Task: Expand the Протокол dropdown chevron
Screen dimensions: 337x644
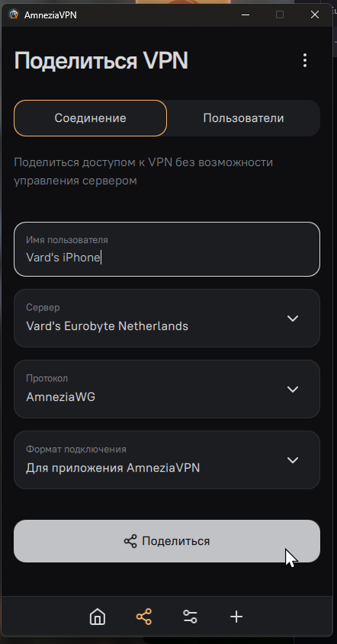Action: (293, 389)
